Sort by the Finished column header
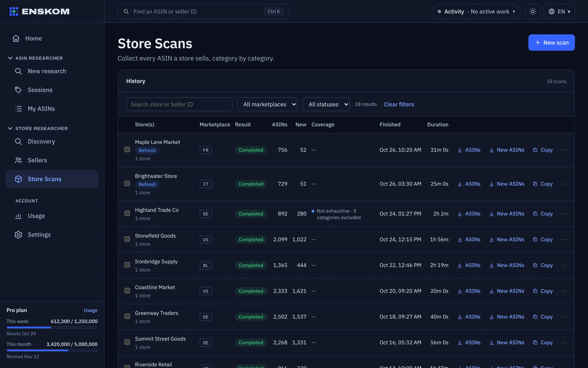 [x=390, y=125]
